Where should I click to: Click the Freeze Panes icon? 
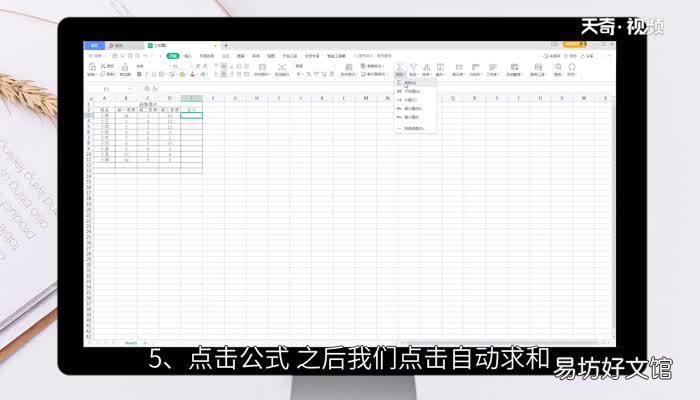point(514,67)
